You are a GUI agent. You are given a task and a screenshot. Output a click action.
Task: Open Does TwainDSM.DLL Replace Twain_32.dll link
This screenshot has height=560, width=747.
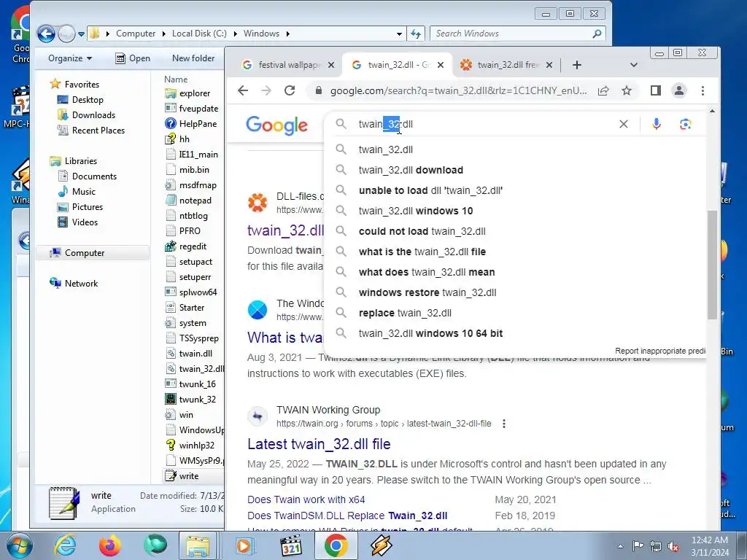pos(347,516)
